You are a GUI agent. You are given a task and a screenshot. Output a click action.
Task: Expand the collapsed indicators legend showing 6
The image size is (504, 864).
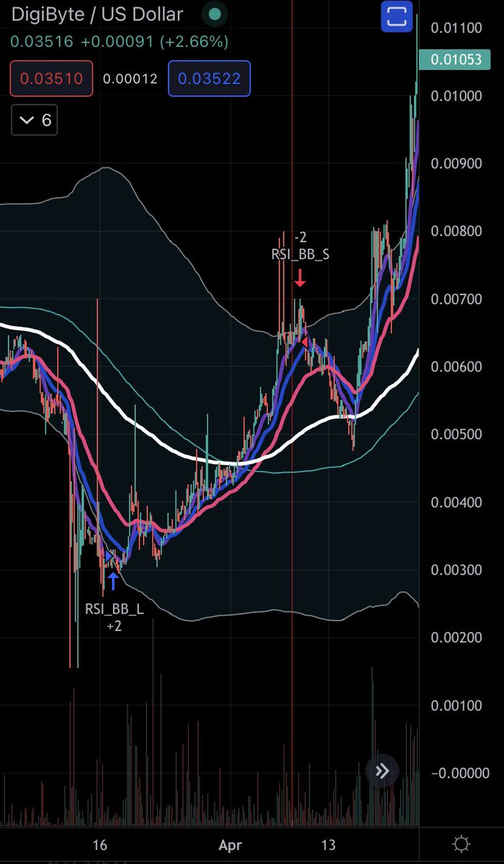tap(35, 120)
